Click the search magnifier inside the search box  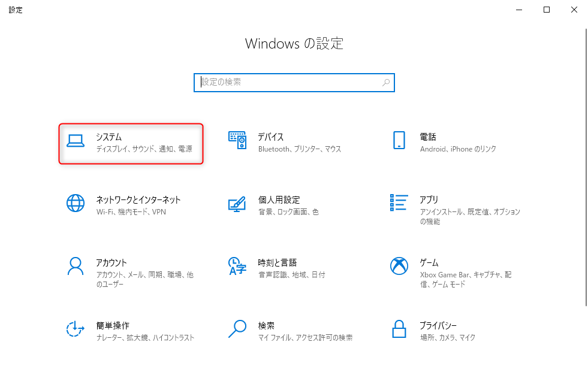(386, 83)
